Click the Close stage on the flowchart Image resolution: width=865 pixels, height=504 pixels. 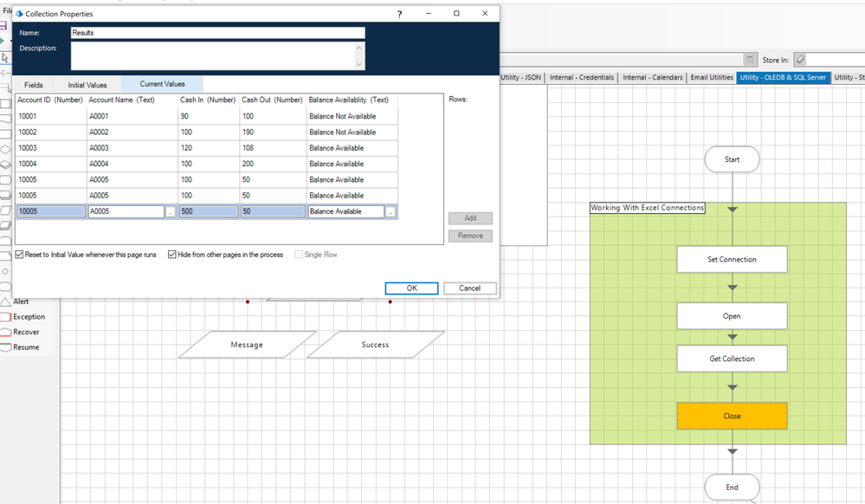pos(732,416)
